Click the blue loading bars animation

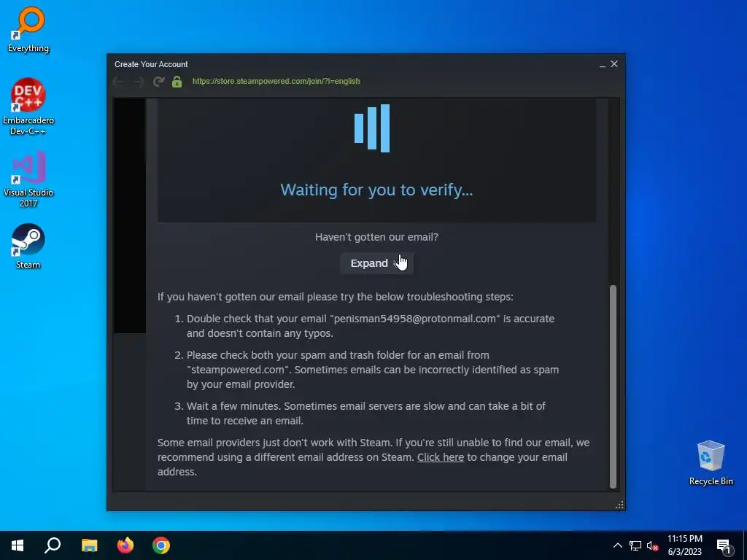click(x=372, y=128)
